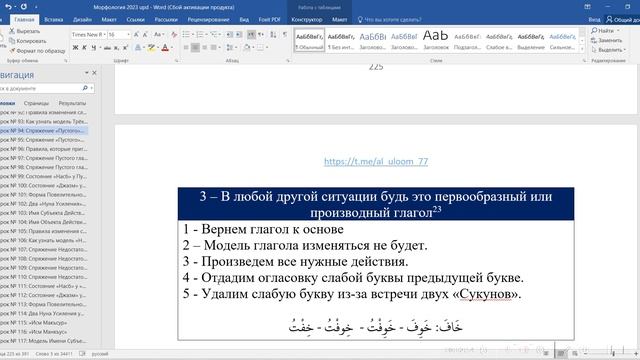Click the Undo arrow in title bar
Screen dimensions: 640x360
coord(8,7)
